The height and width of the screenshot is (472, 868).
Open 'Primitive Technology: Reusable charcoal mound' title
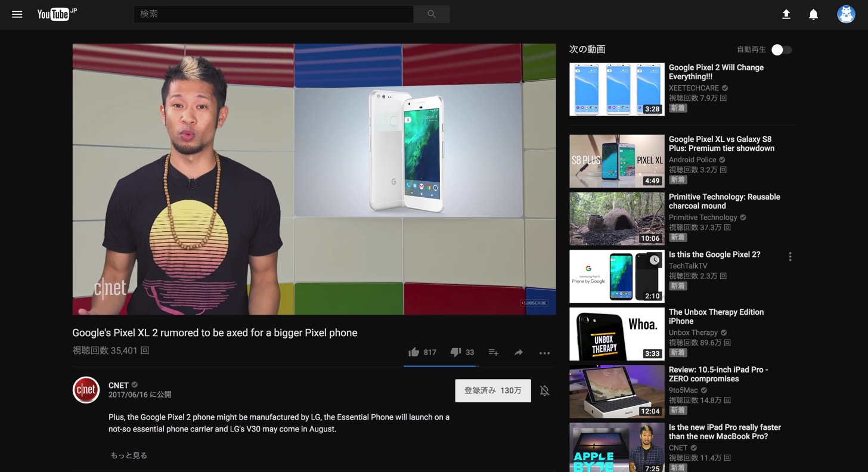(724, 201)
